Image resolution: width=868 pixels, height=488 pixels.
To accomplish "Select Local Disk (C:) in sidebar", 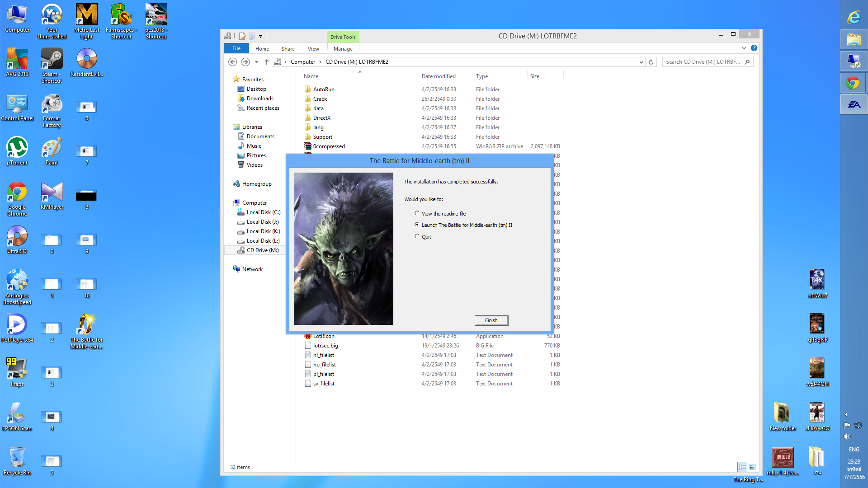I will point(263,212).
